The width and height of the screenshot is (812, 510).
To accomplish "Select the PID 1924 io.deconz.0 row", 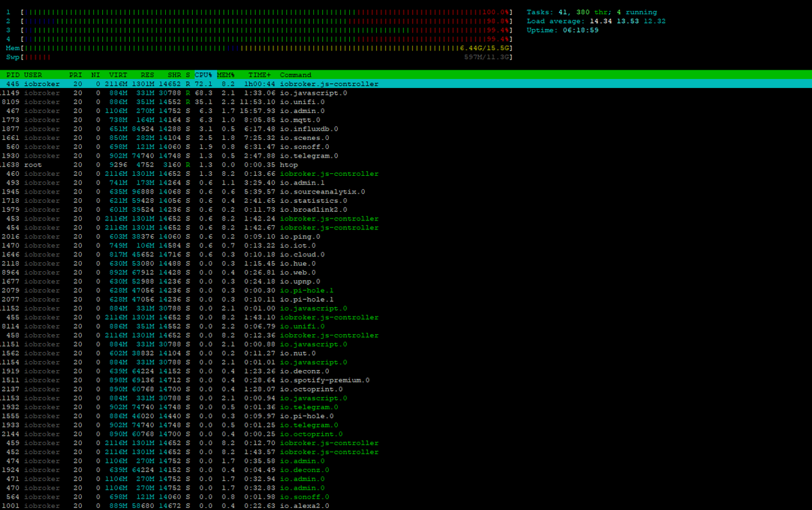I will 406,469.
